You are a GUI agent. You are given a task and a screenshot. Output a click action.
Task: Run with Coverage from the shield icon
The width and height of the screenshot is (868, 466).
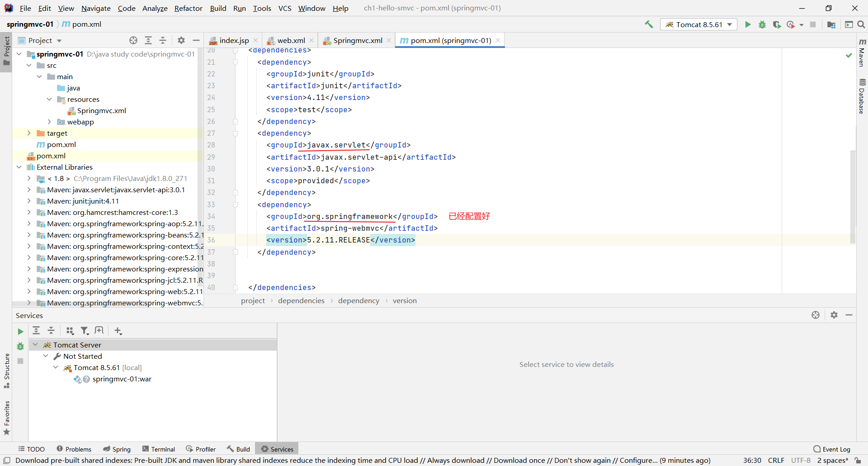777,24
